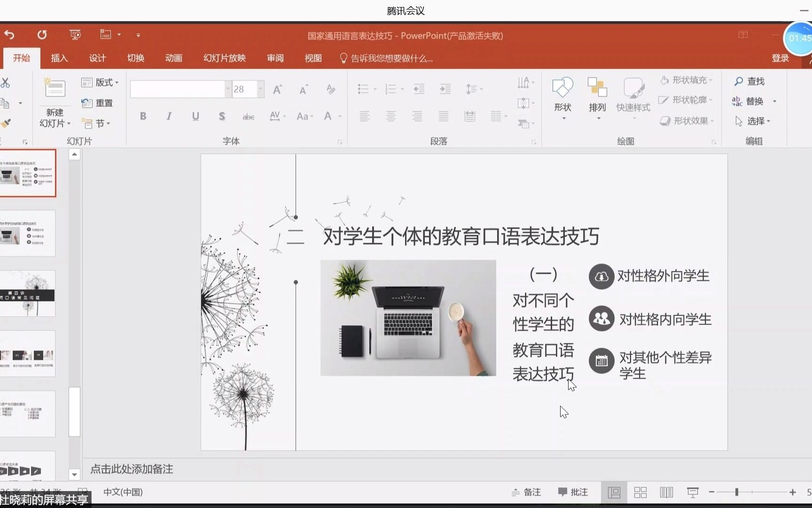Click 中文(中国) language indicator
This screenshot has height=508, width=812.
tap(123, 492)
